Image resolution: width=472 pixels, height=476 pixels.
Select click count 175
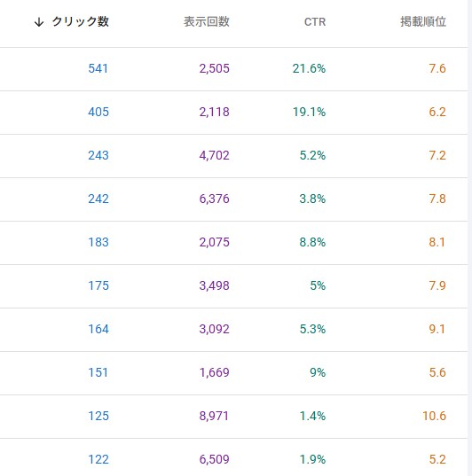point(98,285)
